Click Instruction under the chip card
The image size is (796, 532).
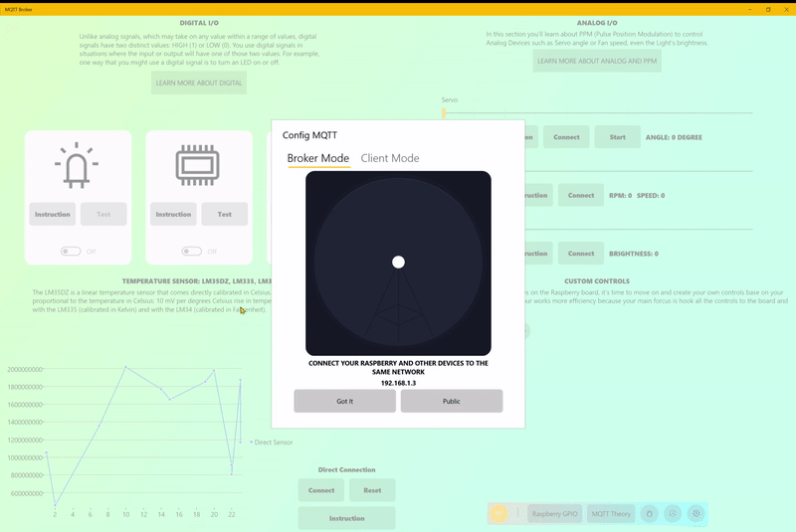tap(173, 214)
